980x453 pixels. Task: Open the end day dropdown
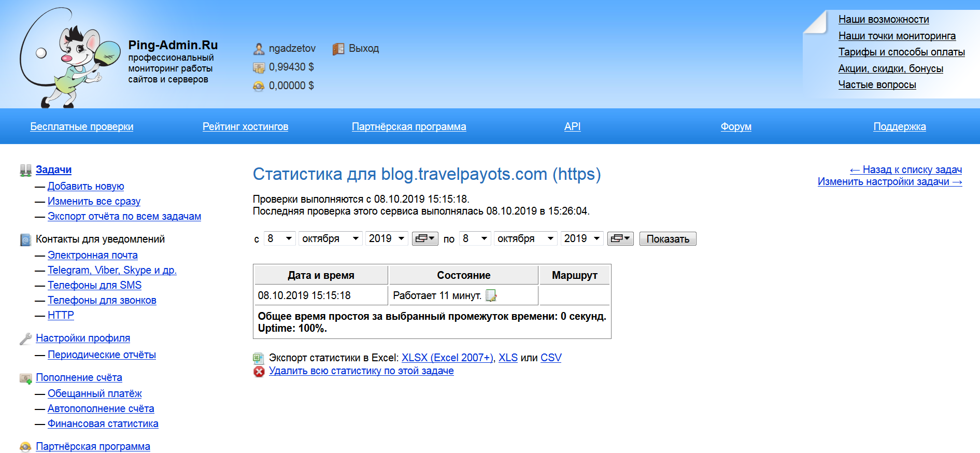coord(475,238)
